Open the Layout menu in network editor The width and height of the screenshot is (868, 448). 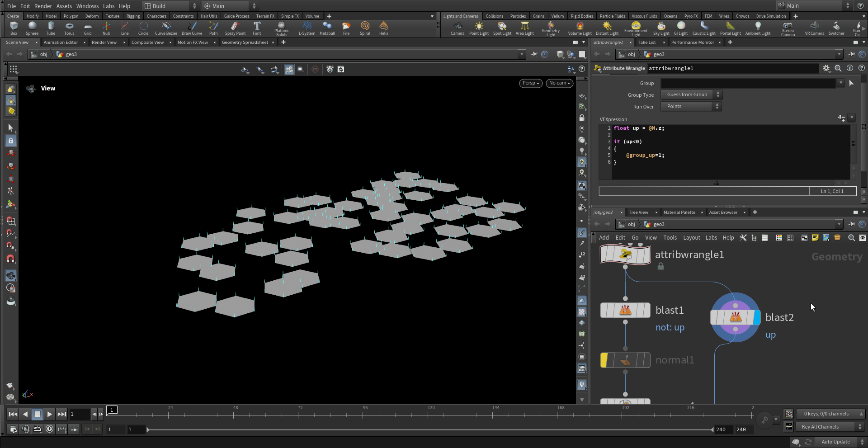(691, 238)
